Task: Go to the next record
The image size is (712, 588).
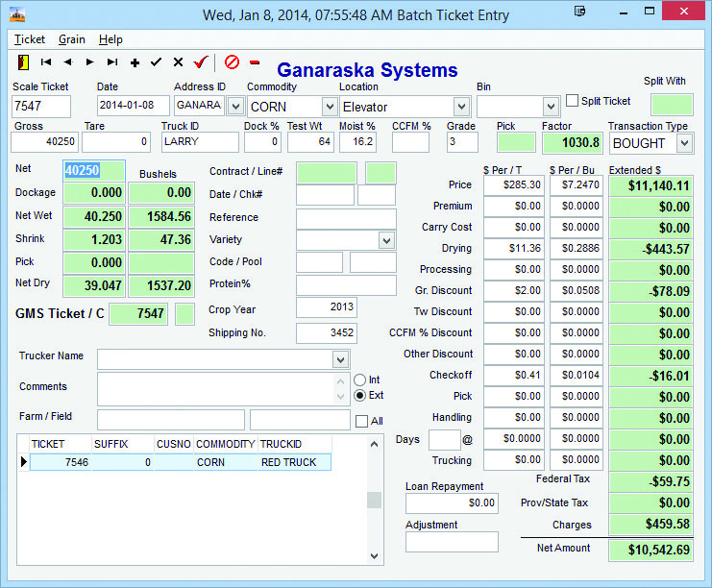Action: point(90,62)
